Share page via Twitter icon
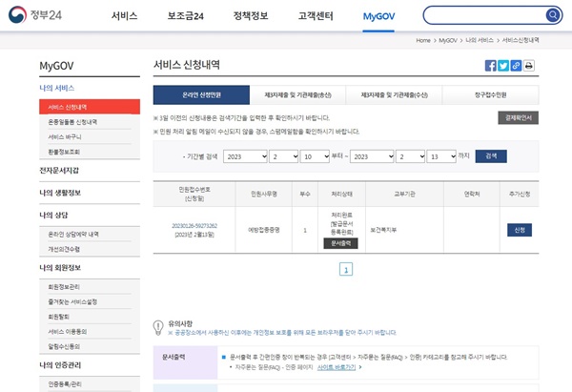Screen dimensions: 572x392 click(503, 66)
